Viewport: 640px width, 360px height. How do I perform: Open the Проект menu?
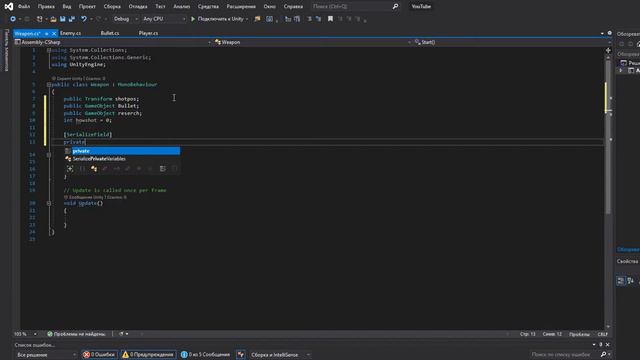[87, 7]
